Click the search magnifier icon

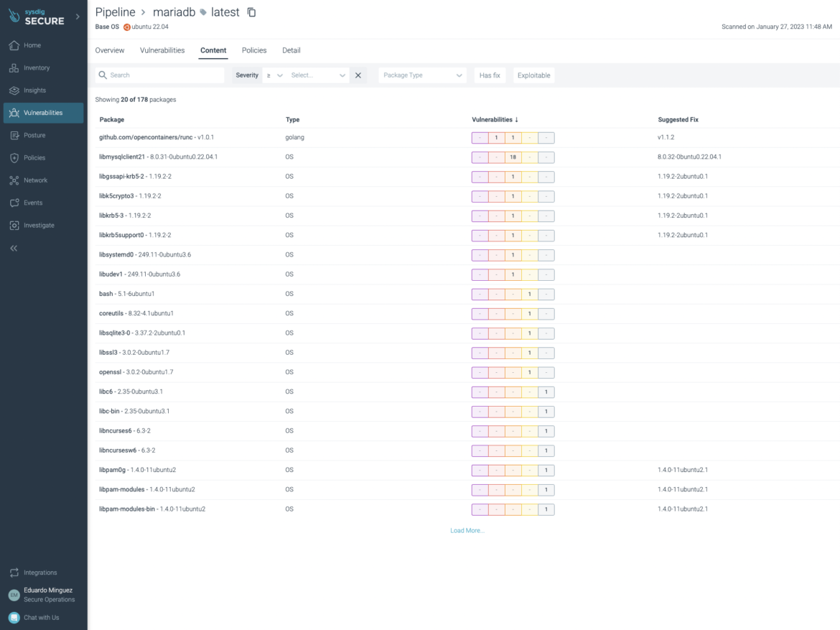point(103,75)
